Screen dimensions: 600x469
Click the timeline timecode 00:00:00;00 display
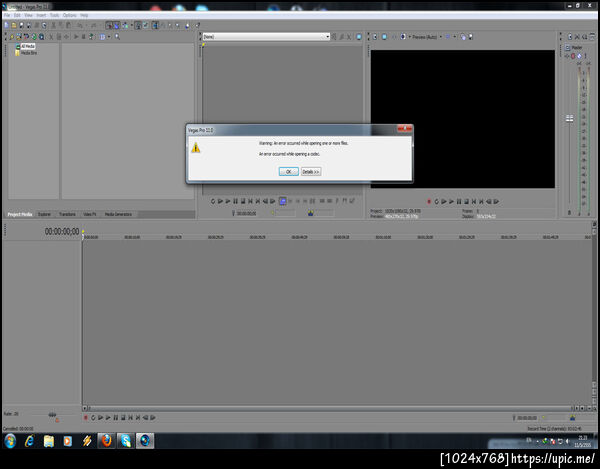click(x=62, y=231)
